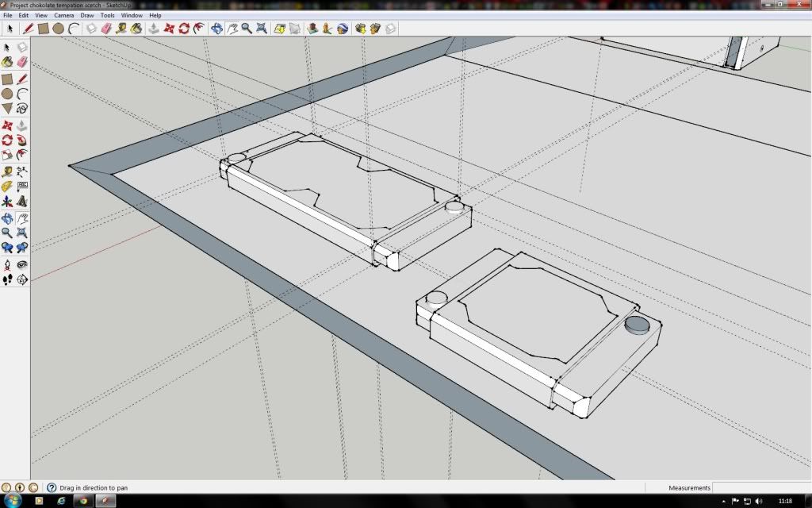Select the pink Eraser in the top toolbar

point(106,29)
